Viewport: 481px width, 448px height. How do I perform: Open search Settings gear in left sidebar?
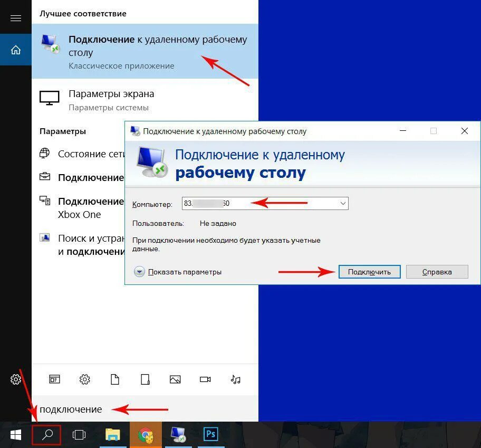(x=16, y=379)
